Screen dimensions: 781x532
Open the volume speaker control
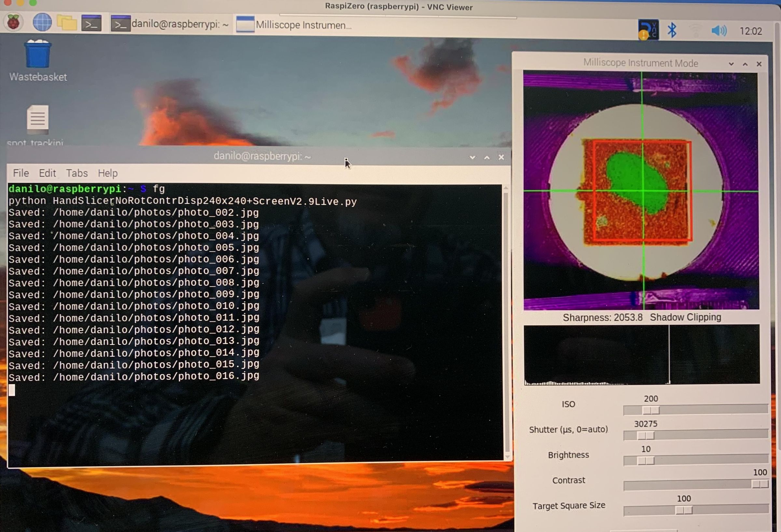(x=719, y=31)
